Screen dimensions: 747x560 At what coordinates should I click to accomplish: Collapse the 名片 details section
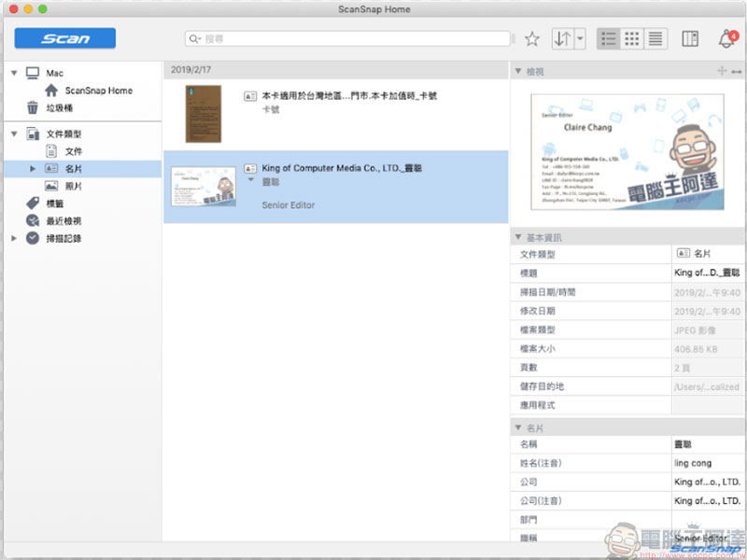pyautogui.click(x=518, y=427)
